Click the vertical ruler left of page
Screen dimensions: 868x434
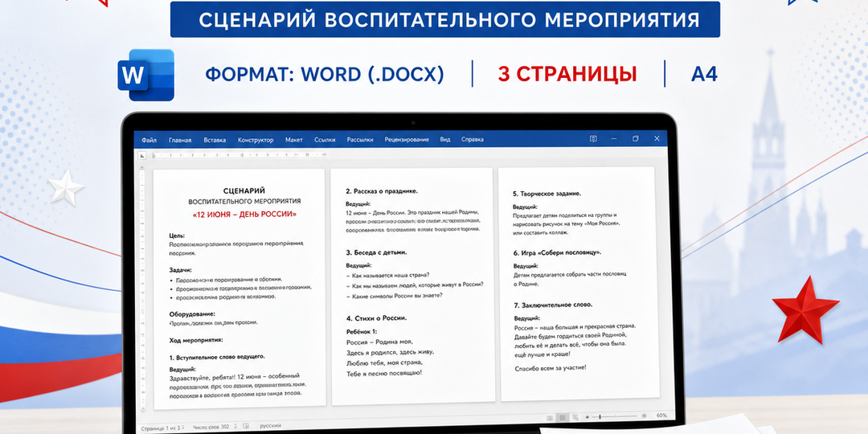coord(143,288)
